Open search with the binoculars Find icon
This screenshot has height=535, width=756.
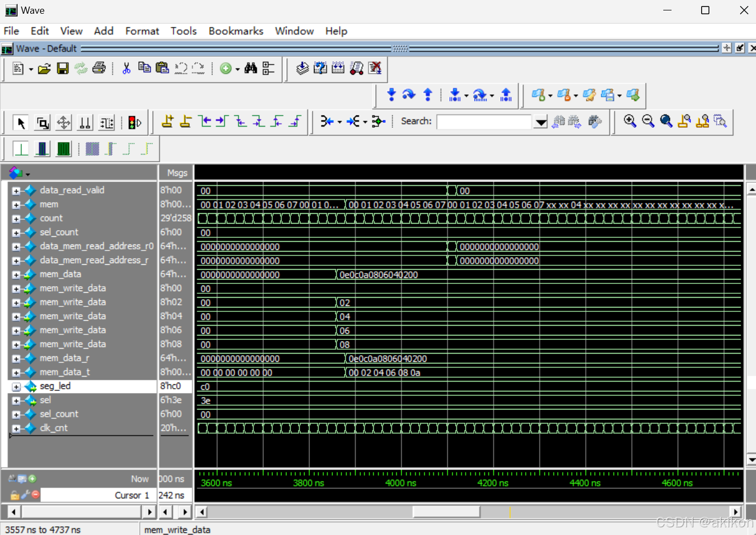point(250,68)
